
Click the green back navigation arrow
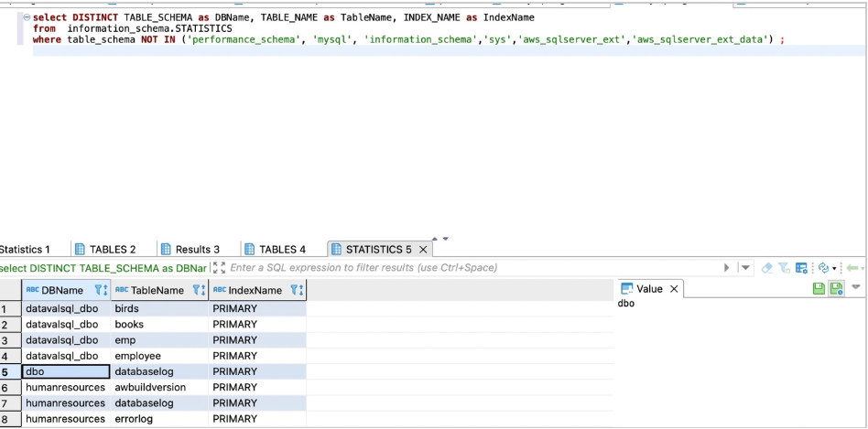852,268
